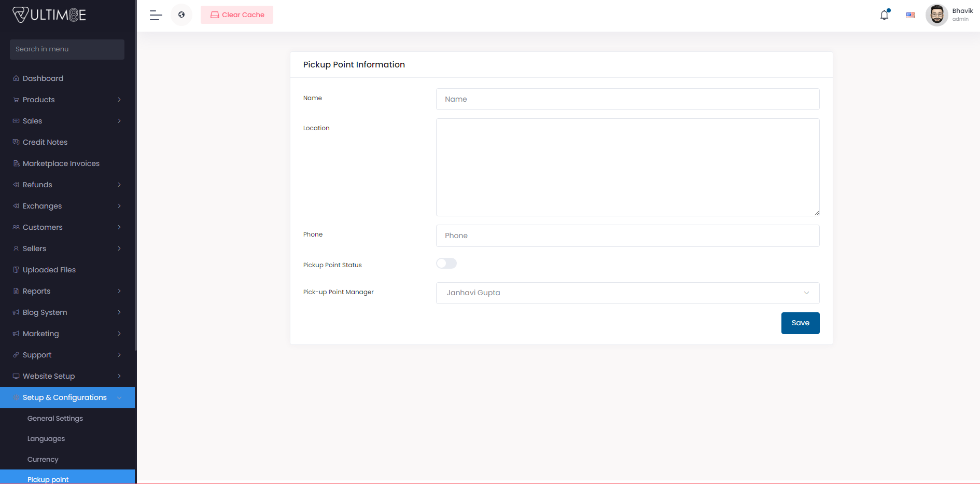Screen dimensions: 980x484
Task: Click the Dashboard home icon
Action: click(16, 78)
